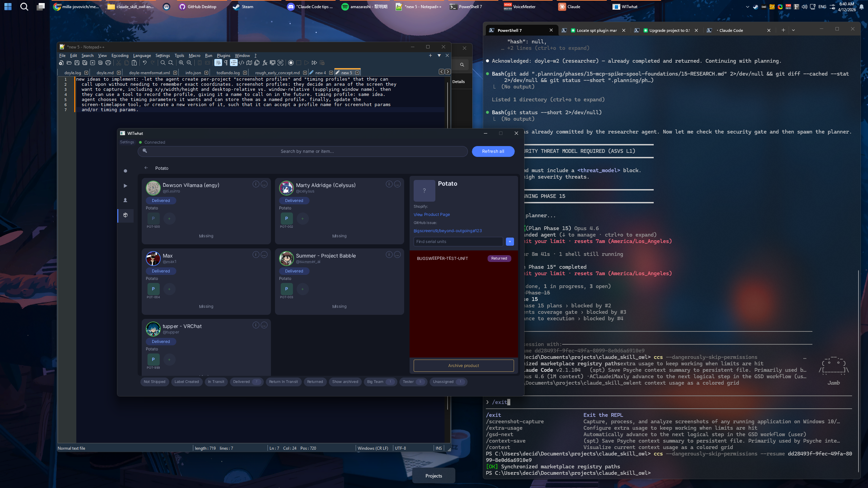The image size is (868, 488).
Task: Add item with plus next to POT-002
Action: click(x=302, y=219)
